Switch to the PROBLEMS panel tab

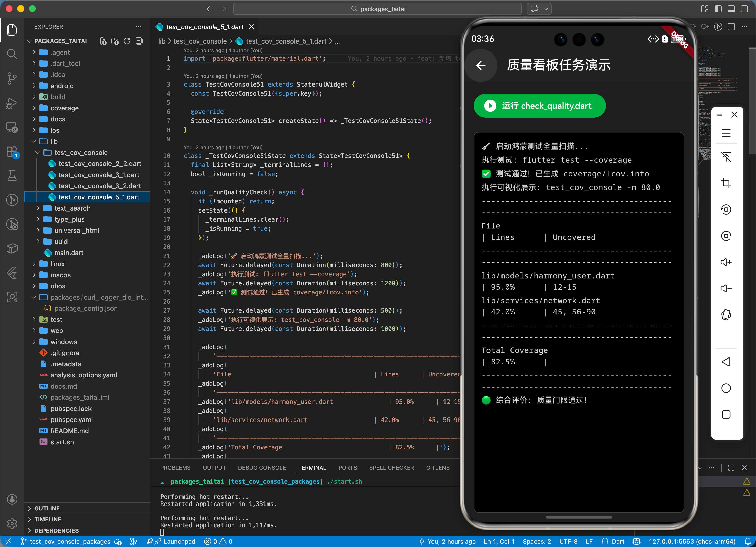pyautogui.click(x=175, y=468)
